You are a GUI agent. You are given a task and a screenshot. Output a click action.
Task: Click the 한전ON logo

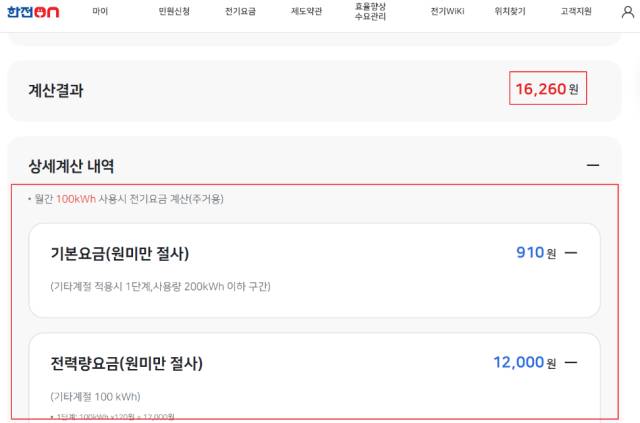coord(36,11)
